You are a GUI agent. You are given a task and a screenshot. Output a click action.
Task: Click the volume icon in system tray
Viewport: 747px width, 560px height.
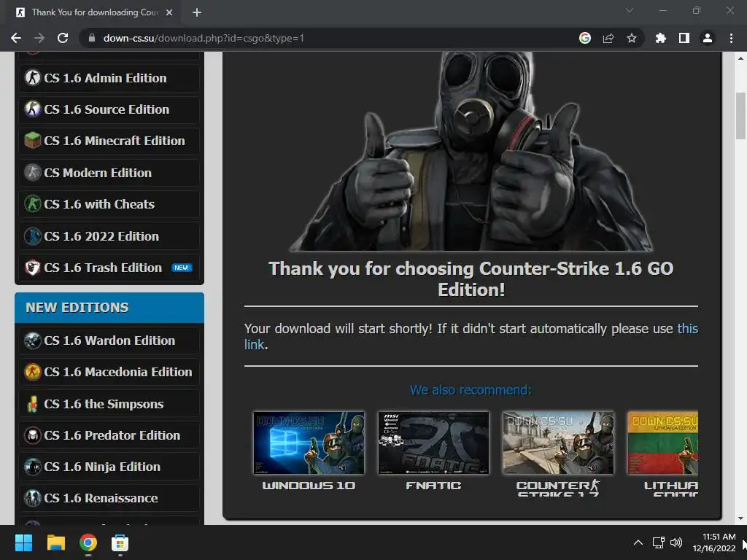click(676, 542)
